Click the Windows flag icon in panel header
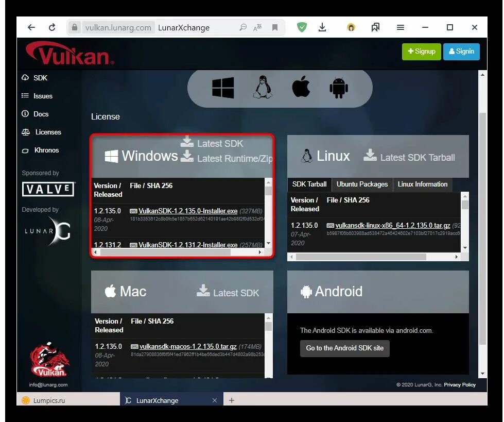504x422 pixels. click(111, 156)
